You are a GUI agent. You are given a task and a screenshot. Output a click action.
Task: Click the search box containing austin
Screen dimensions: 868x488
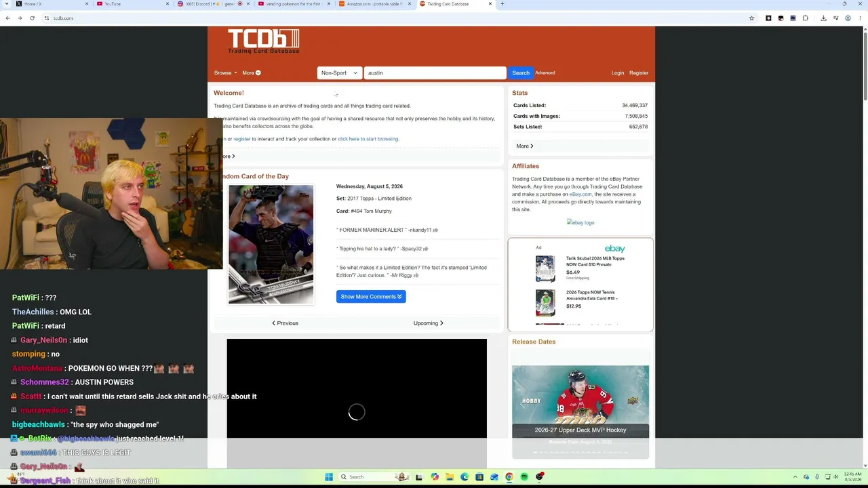[x=435, y=73]
